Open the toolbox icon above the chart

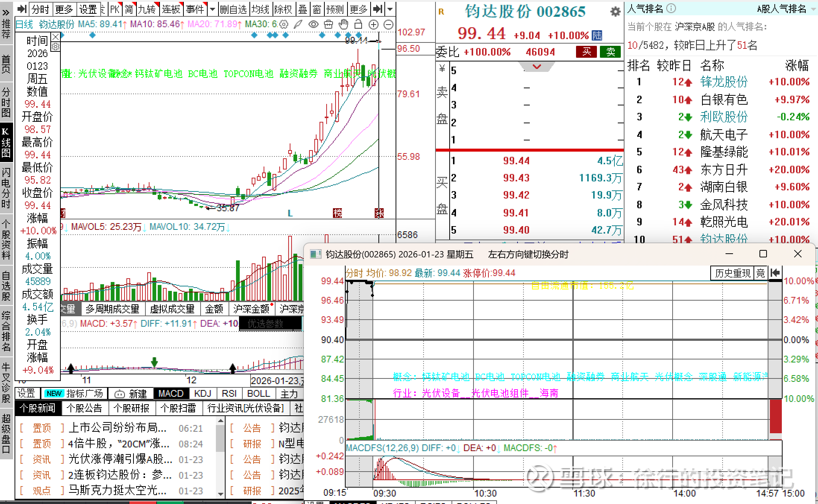tap(328, 25)
